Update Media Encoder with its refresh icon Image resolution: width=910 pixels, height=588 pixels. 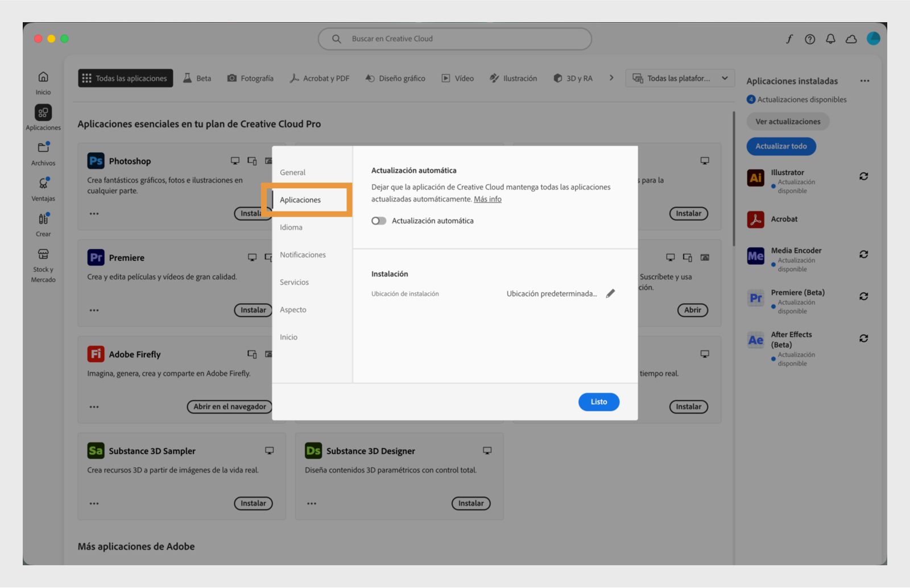coord(863,254)
